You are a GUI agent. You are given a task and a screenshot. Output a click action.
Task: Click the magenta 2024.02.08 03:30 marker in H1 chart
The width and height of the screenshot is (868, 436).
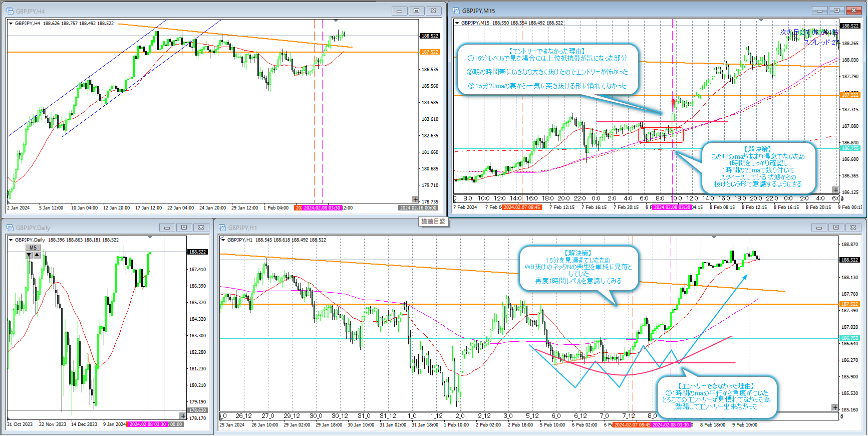tap(671, 425)
